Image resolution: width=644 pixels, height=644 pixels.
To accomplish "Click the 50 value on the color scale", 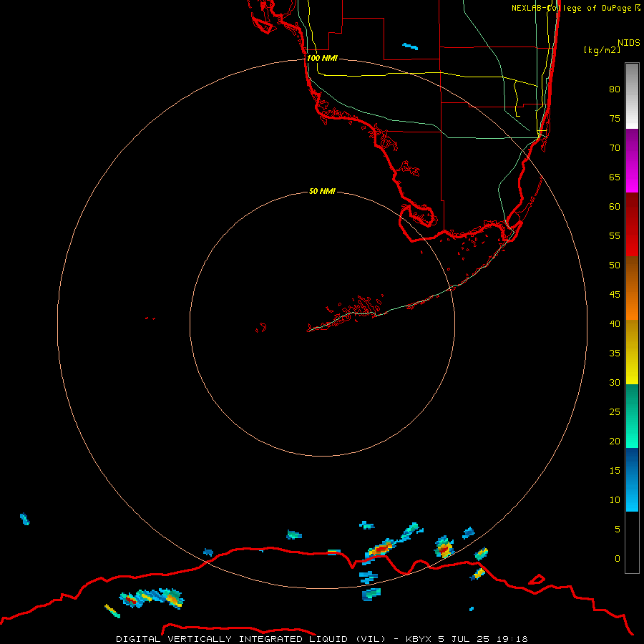I will click(615, 265).
